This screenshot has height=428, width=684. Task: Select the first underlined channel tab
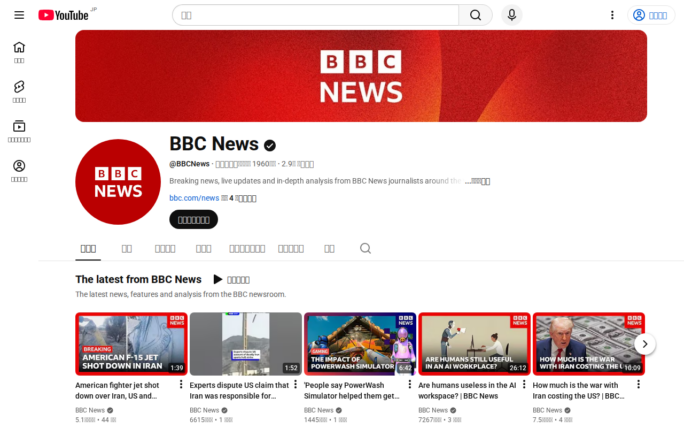coord(88,248)
